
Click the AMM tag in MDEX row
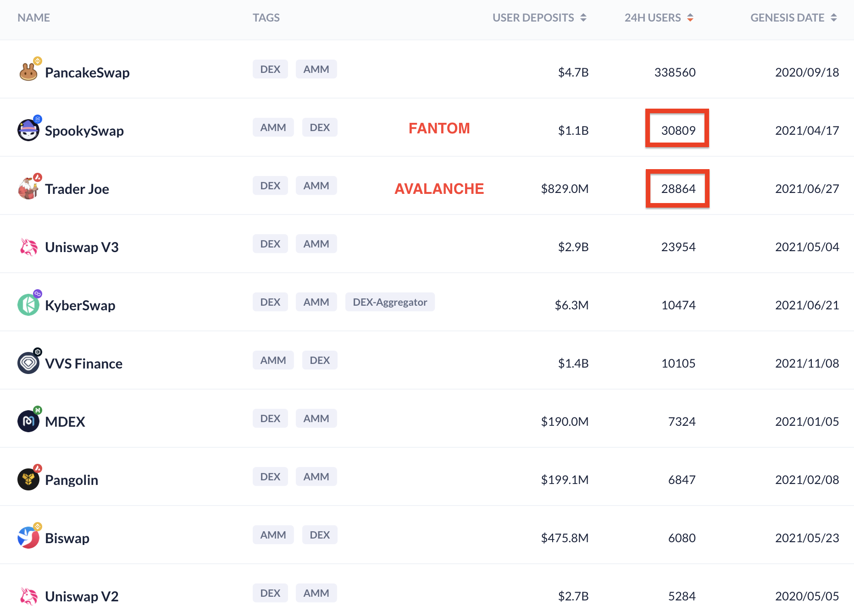click(x=316, y=418)
